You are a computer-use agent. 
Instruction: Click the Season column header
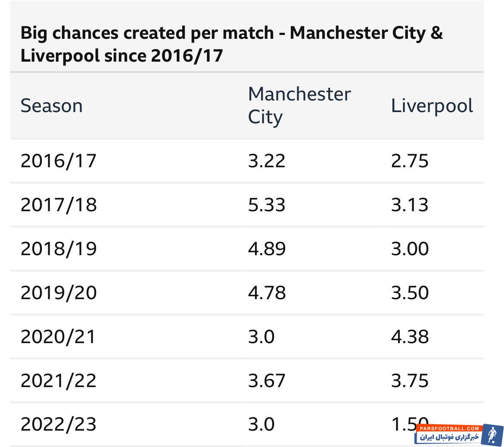[51, 106]
